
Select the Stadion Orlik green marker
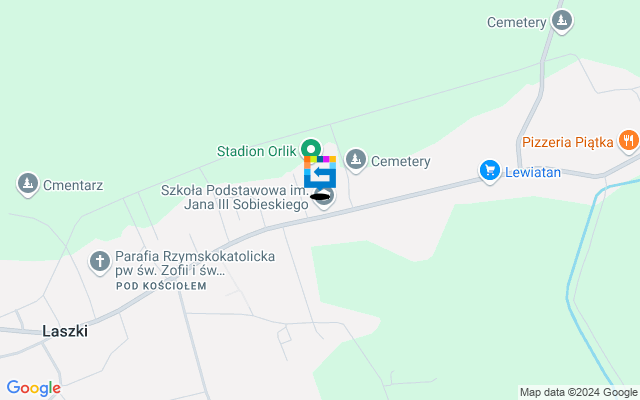[x=311, y=148]
